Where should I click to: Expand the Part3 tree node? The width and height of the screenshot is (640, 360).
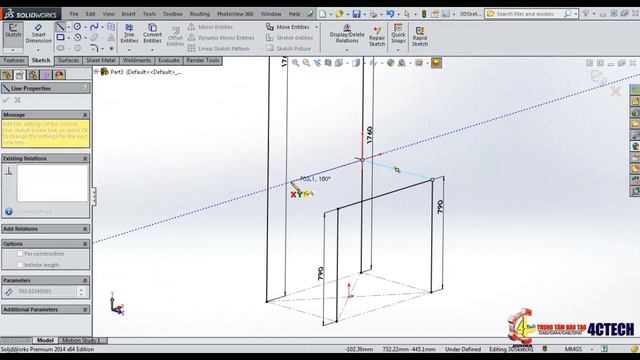coord(97,71)
